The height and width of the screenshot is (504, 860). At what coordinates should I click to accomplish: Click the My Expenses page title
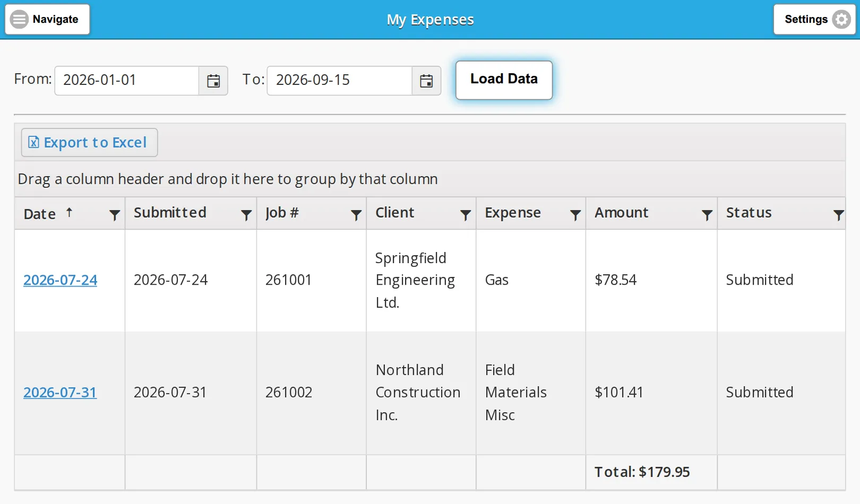tap(430, 20)
